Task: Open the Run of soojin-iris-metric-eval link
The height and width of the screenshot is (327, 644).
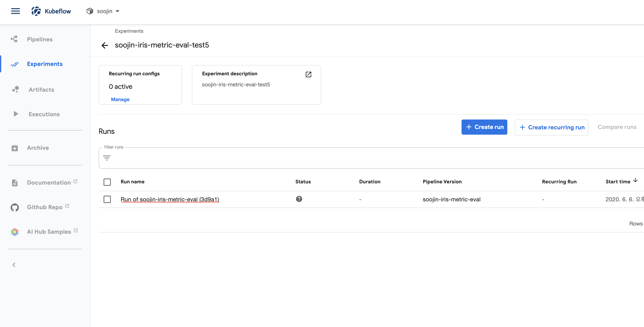Action: pyautogui.click(x=170, y=199)
